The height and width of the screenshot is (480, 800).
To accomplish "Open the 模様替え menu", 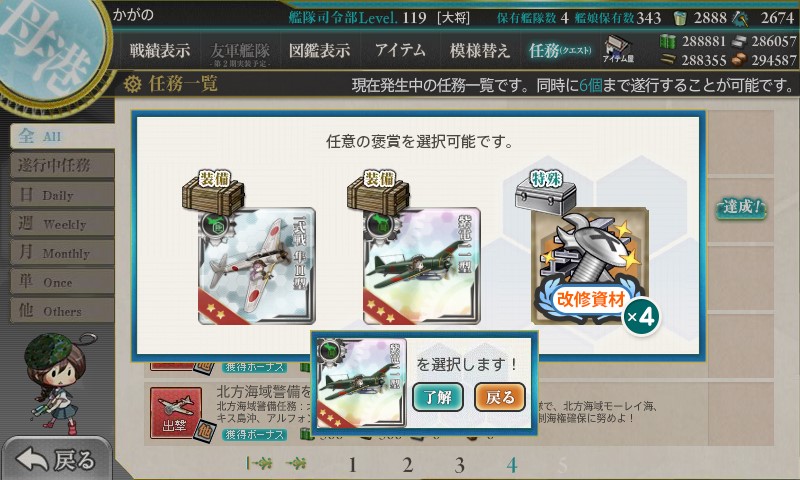I will 480,50.
